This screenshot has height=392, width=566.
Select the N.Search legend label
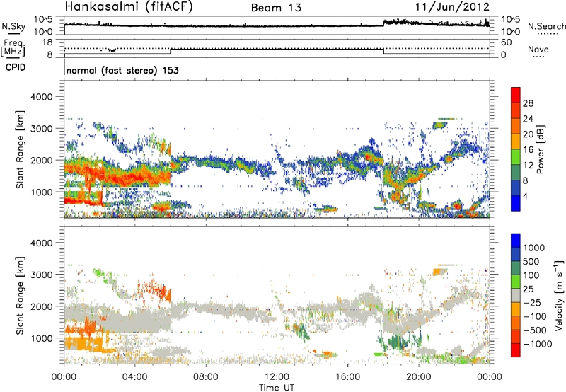click(x=546, y=26)
